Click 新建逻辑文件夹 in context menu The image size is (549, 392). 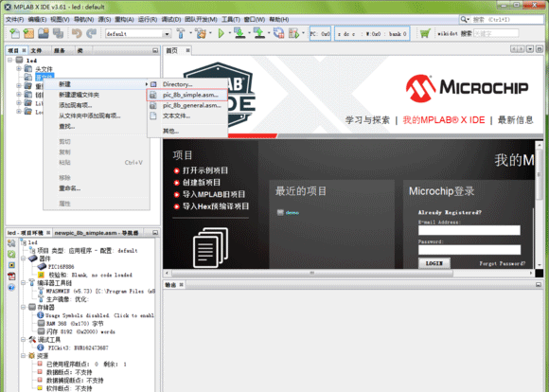pos(97,95)
